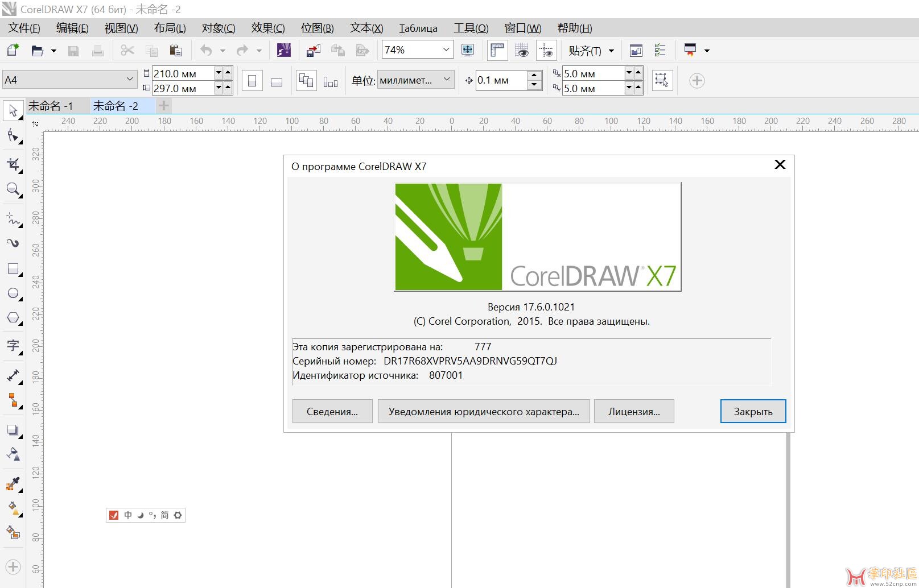Screen dimensions: 919x588
Task: Set landscape page orientation
Action: point(277,81)
